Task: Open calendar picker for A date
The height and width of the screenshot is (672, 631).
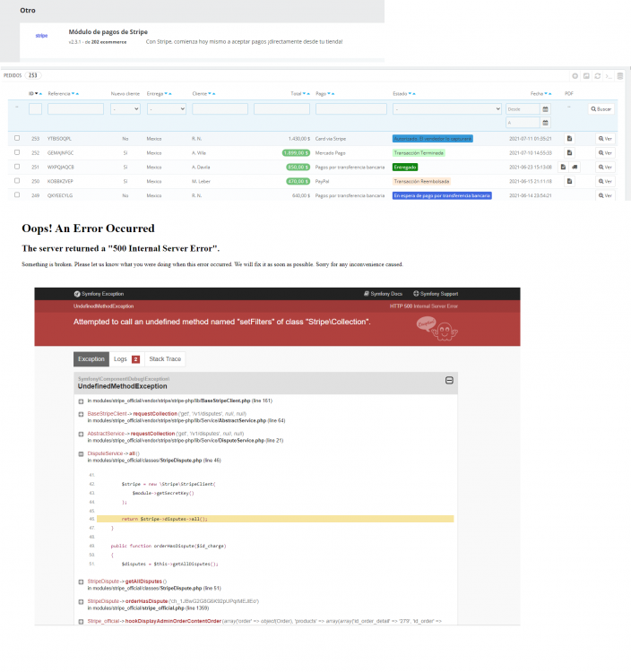Action: [545, 123]
